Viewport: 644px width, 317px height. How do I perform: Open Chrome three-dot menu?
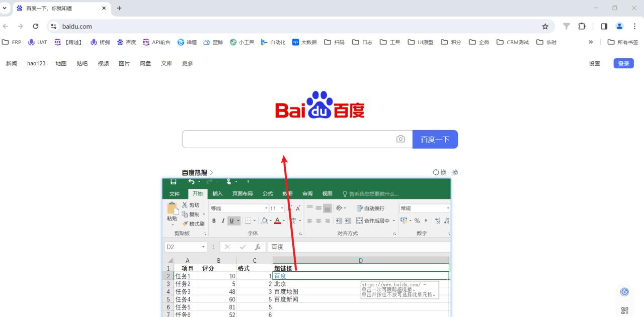tap(634, 26)
